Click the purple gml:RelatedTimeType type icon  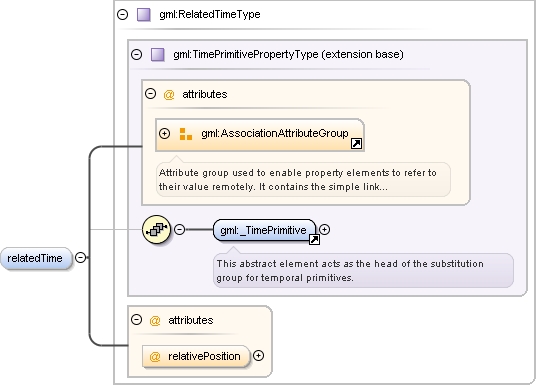click(143, 15)
